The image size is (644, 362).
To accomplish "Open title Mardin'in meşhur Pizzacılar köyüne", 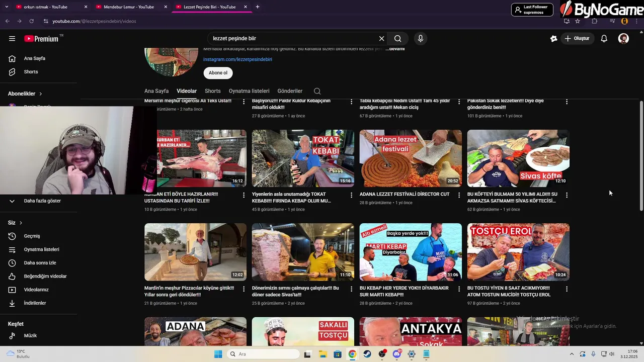I will click(189, 292).
